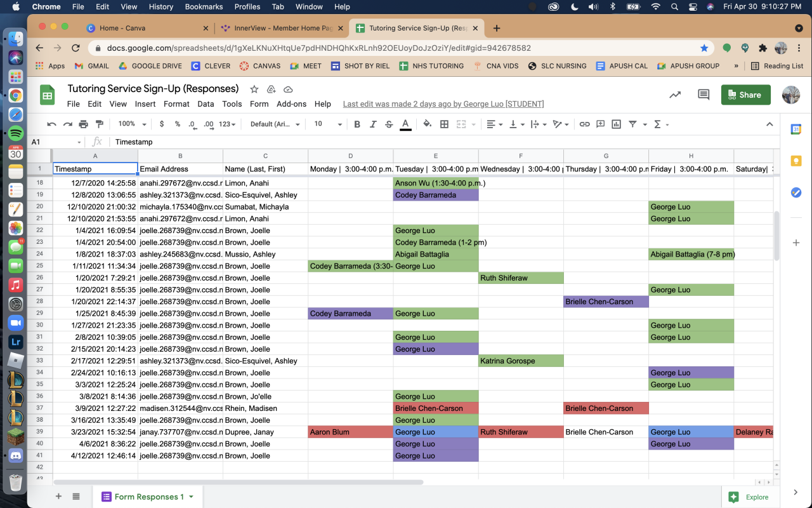Viewport: 812px width, 508px height.
Task: Click the increase decimal places icon
Action: [x=209, y=124]
